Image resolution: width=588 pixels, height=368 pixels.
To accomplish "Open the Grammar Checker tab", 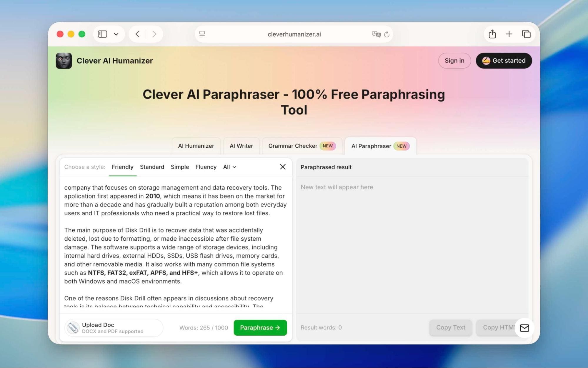I will pos(302,146).
